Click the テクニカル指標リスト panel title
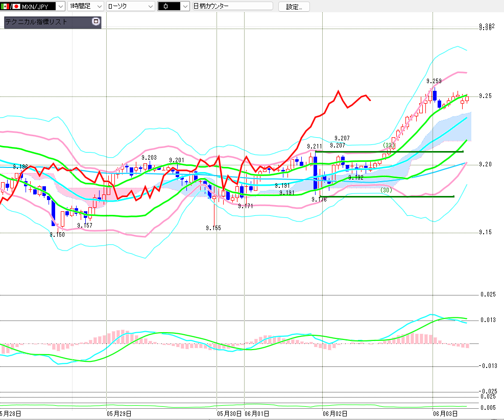 tap(36, 22)
